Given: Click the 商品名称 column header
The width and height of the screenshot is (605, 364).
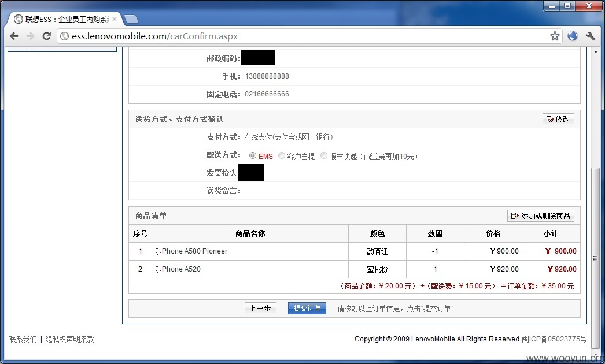Looking at the screenshot, I should point(250,233).
